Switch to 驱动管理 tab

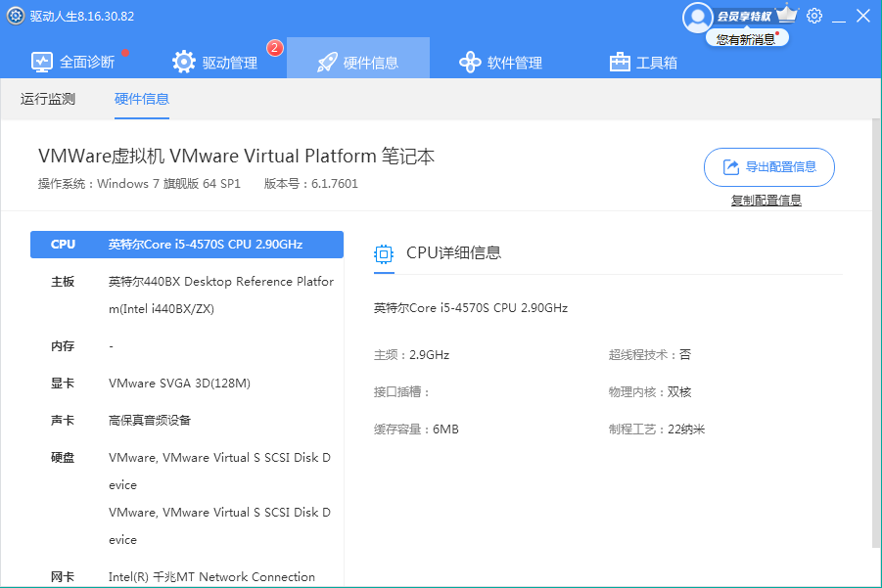click(x=215, y=63)
